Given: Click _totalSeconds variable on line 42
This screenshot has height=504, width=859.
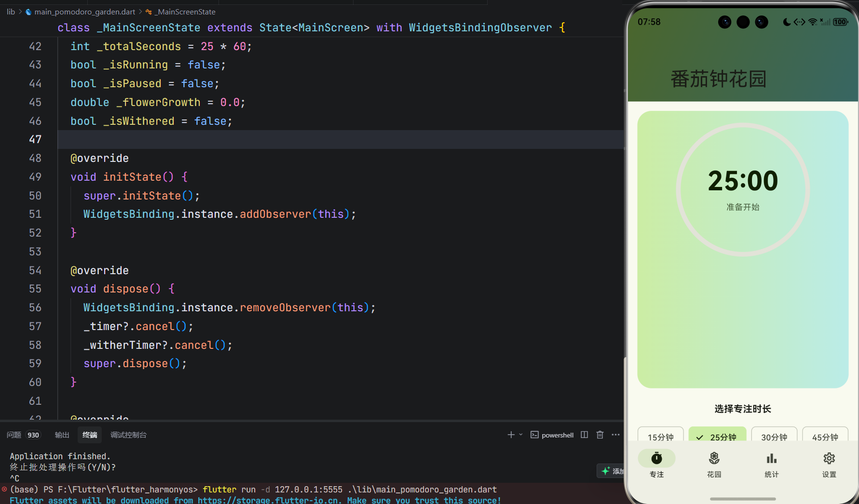Looking at the screenshot, I should click(x=139, y=46).
